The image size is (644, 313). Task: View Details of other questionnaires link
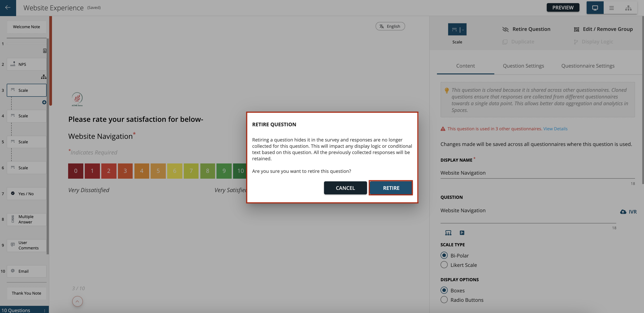[555, 129]
